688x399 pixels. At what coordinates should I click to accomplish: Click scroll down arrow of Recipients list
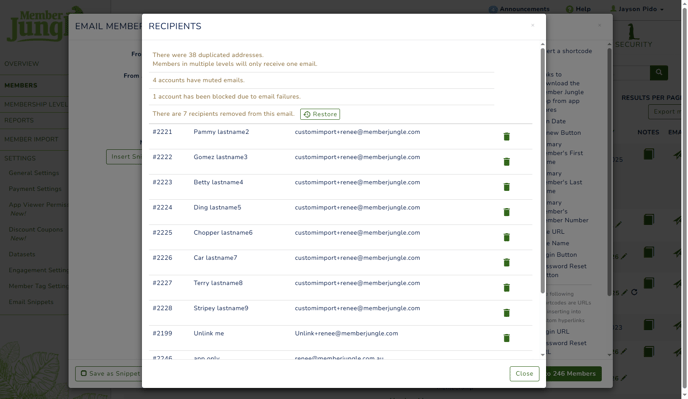(x=542, y=355)
